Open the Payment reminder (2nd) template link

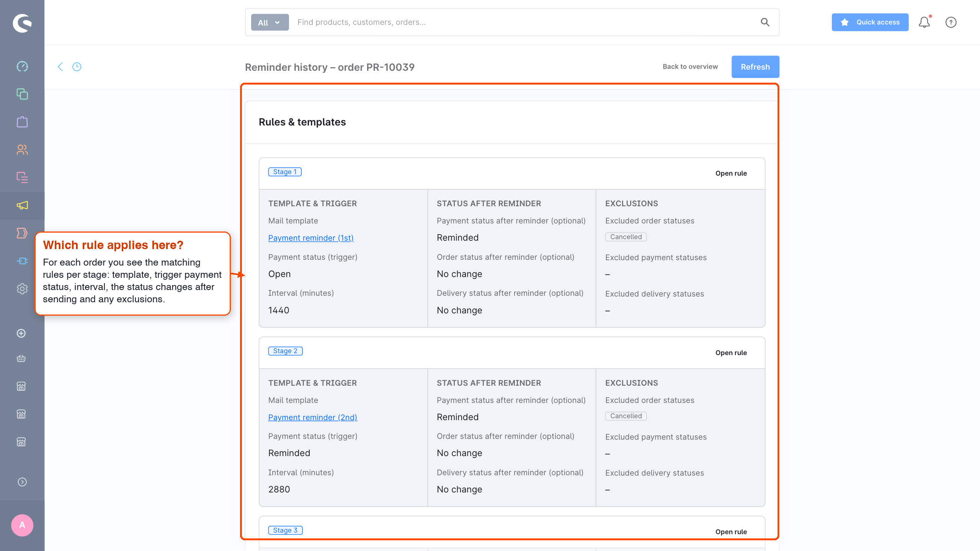313,417
